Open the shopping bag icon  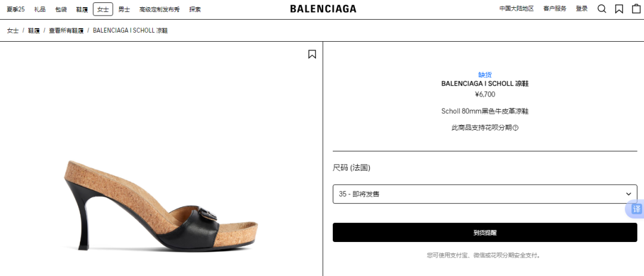point(636,8)
